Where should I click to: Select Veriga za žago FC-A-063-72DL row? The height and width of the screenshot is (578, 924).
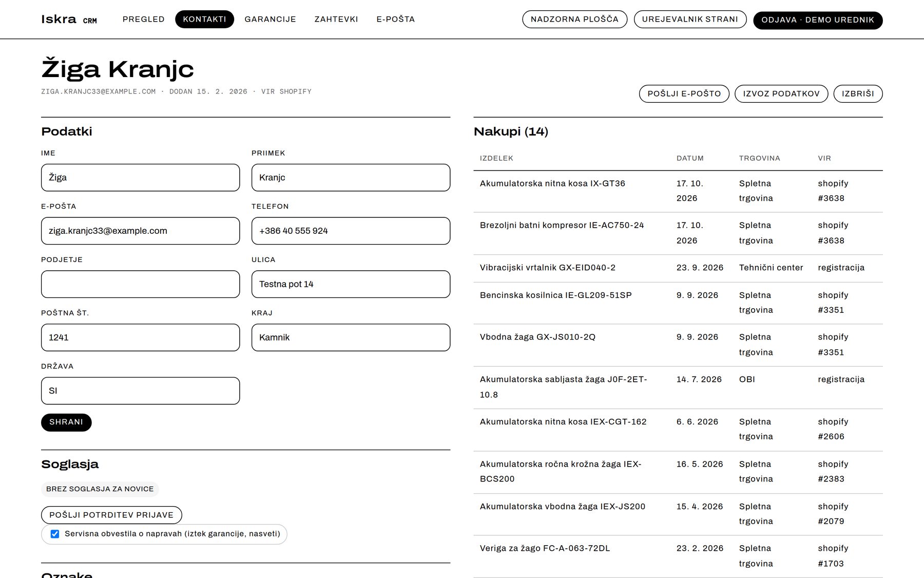click(x=678, y=556)
